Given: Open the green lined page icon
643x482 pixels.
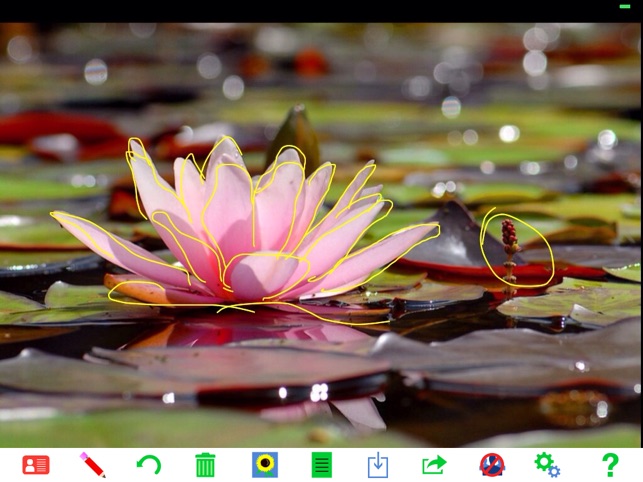Looking at the screenshot, I should (x=322, y=465).
